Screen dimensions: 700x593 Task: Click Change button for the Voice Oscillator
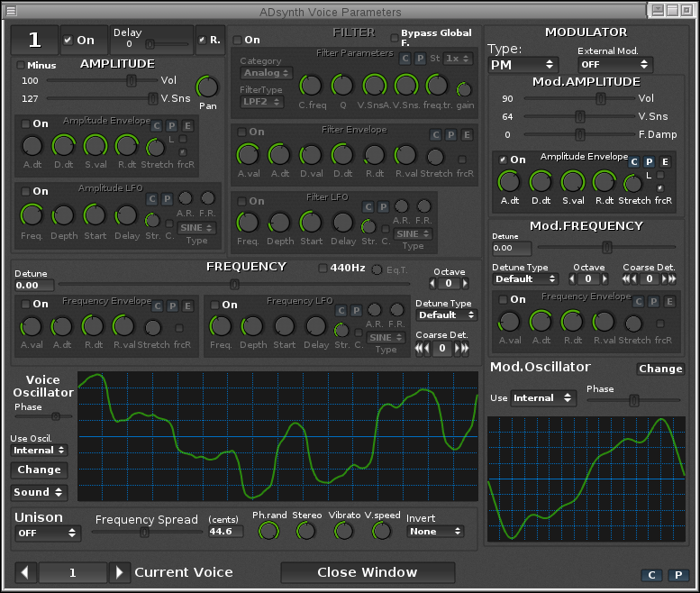tap(39, 470)
